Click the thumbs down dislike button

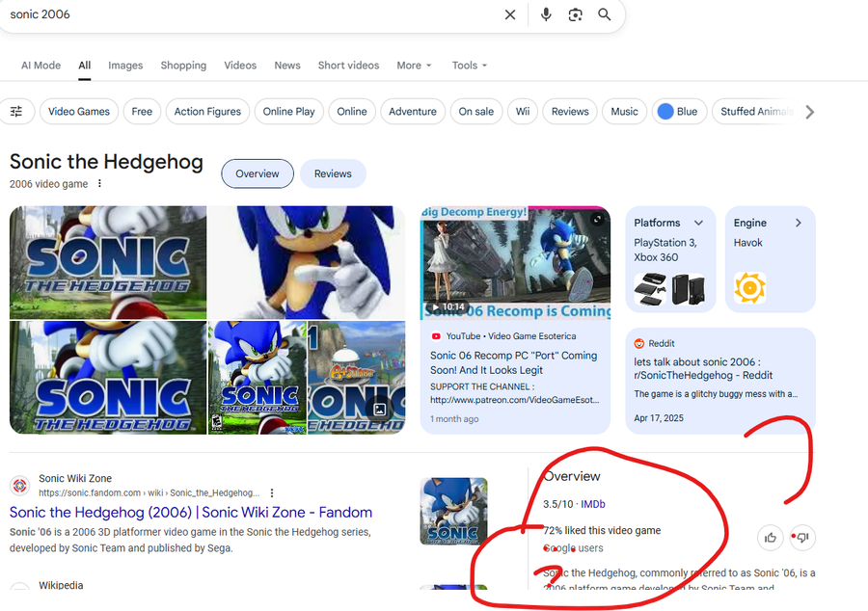tap(802, 538)
